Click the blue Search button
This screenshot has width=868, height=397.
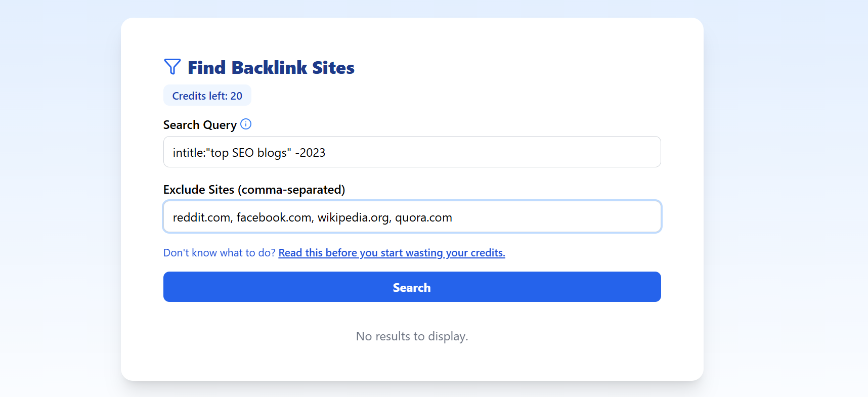click(x=412, y=287)
